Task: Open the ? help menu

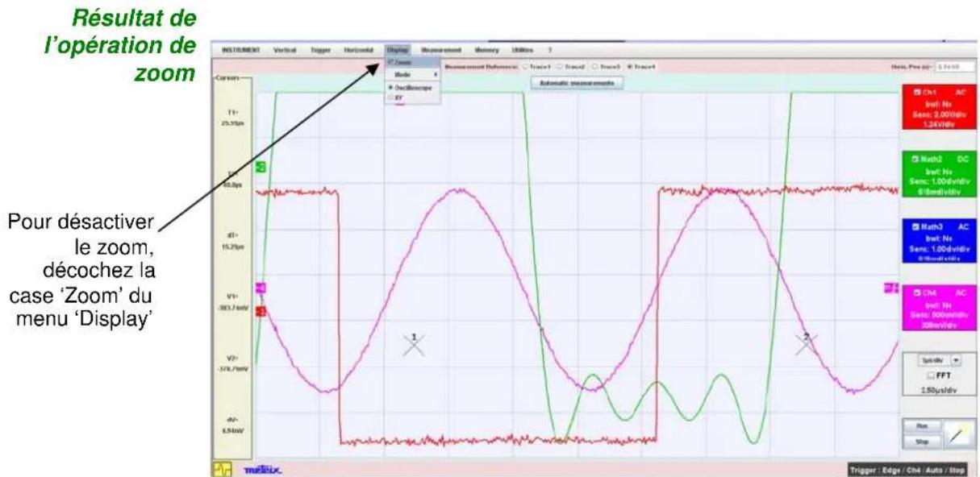Action: point(549,49)
